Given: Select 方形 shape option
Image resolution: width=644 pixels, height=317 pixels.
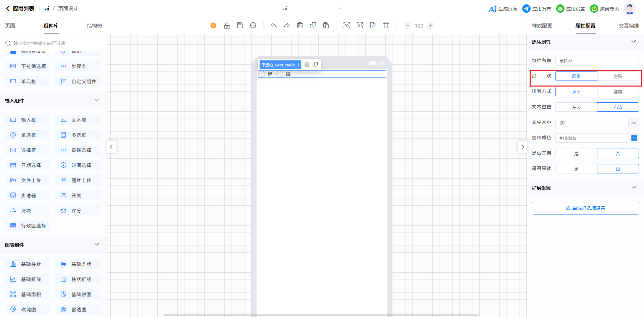Looking at the screenshot, I should 618,76.
